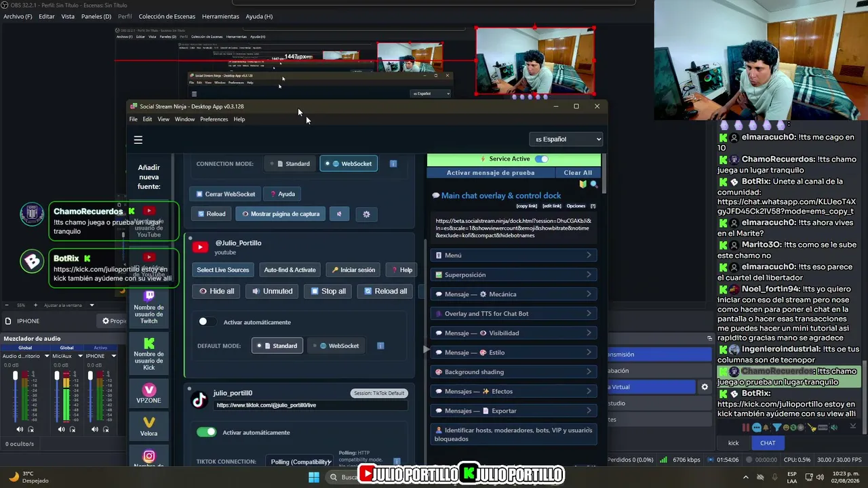Expand the Background shading section

click(x=514, y=372)
